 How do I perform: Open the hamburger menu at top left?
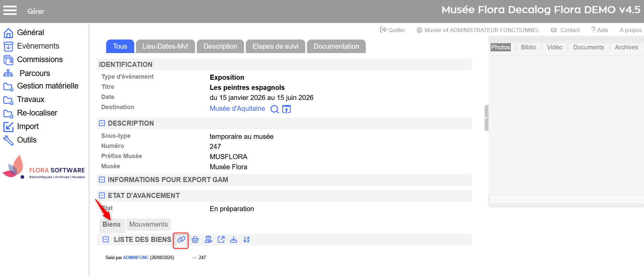tap(10, 11)
